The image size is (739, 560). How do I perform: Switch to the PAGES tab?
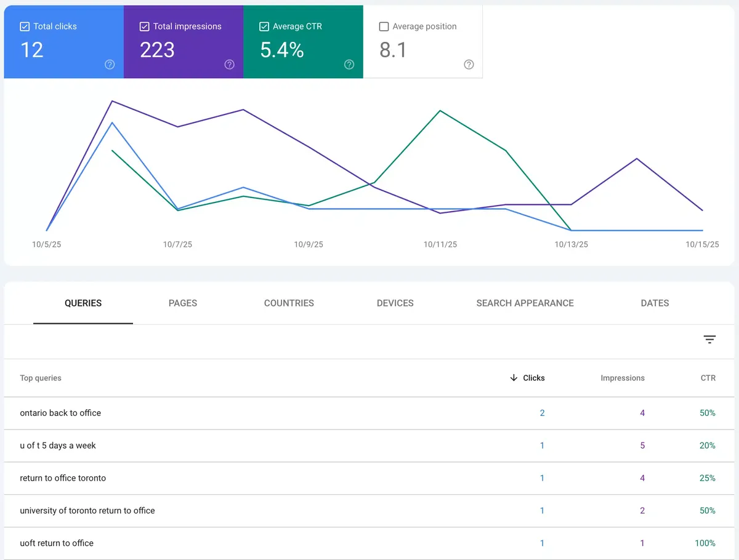[182, 303]
